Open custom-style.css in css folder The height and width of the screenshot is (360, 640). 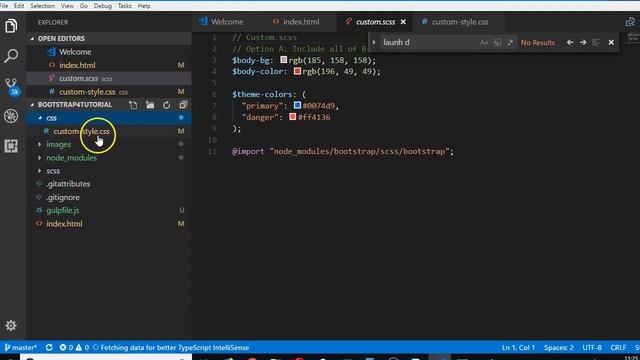click(x=108, y=131)
